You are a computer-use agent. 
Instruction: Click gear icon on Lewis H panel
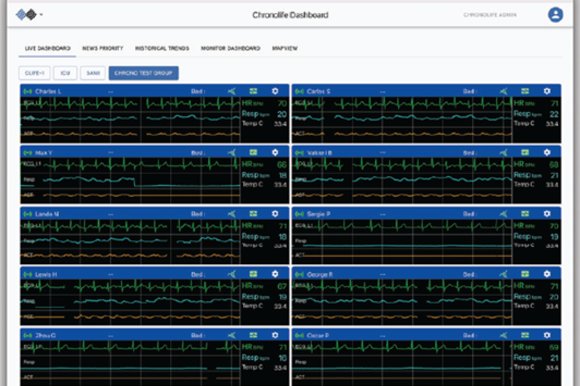click(275, 274)
